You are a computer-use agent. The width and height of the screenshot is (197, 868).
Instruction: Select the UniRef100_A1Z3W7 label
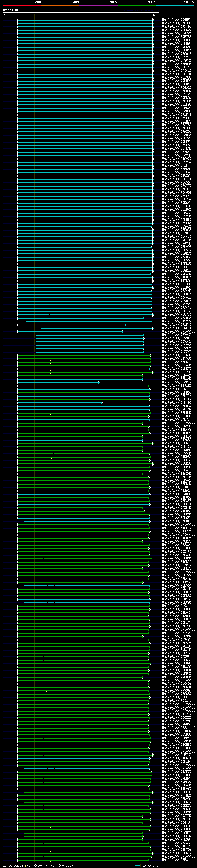177,77
